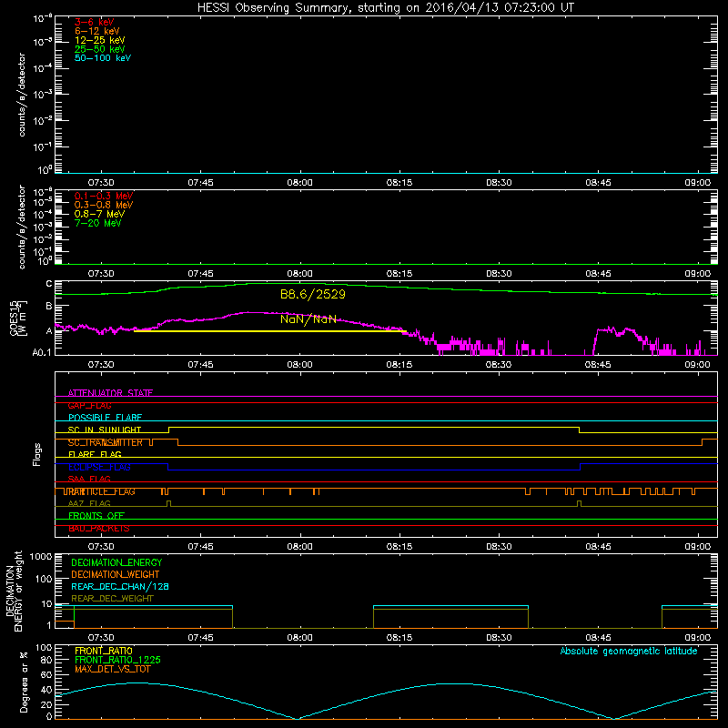Click the NaN/NaN annotation in GOES plot

click(308, 319)
